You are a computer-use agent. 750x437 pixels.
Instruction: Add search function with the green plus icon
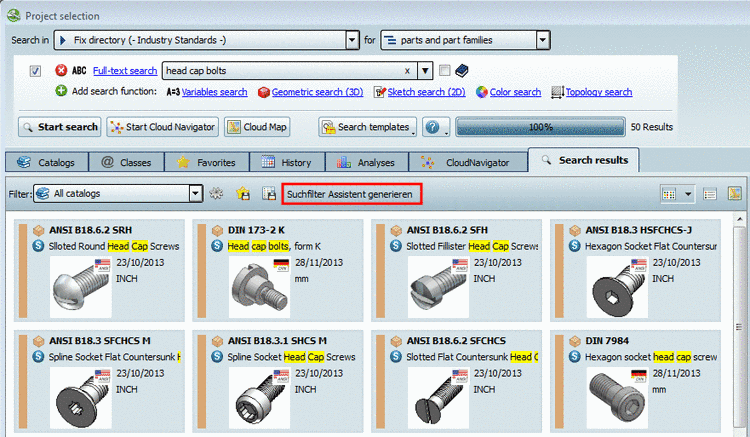point(61,91)
